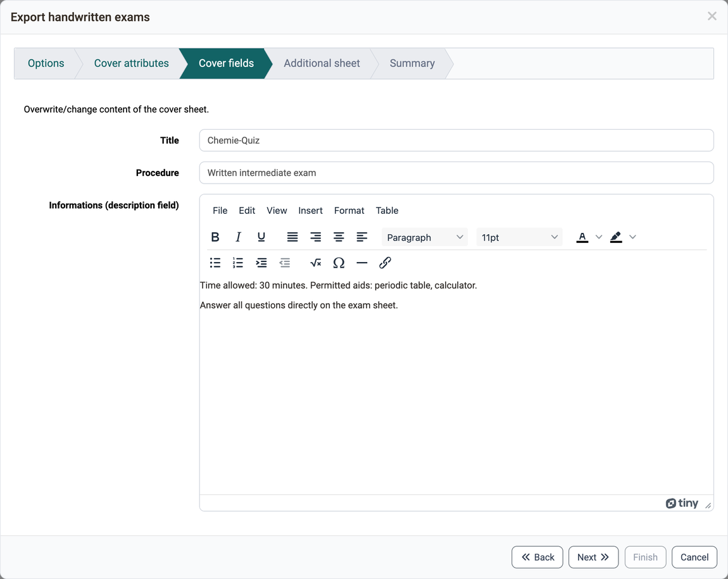The width and height of the screenshot is (728, 579).
Task: Go to the Cover attributes step
Action: [x=132, y=63]
